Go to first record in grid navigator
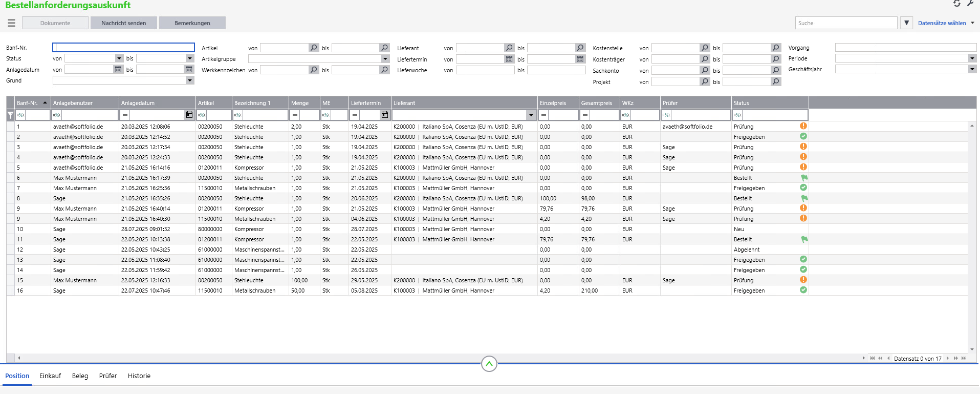Image resolution: width=980 pixels, height=394 pixels. tap(872, 358)
